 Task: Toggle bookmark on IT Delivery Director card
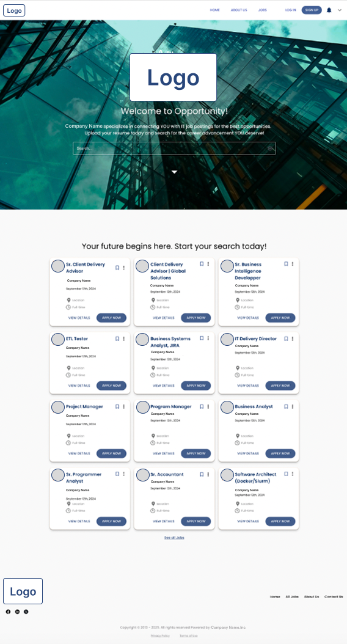[287, 339]
